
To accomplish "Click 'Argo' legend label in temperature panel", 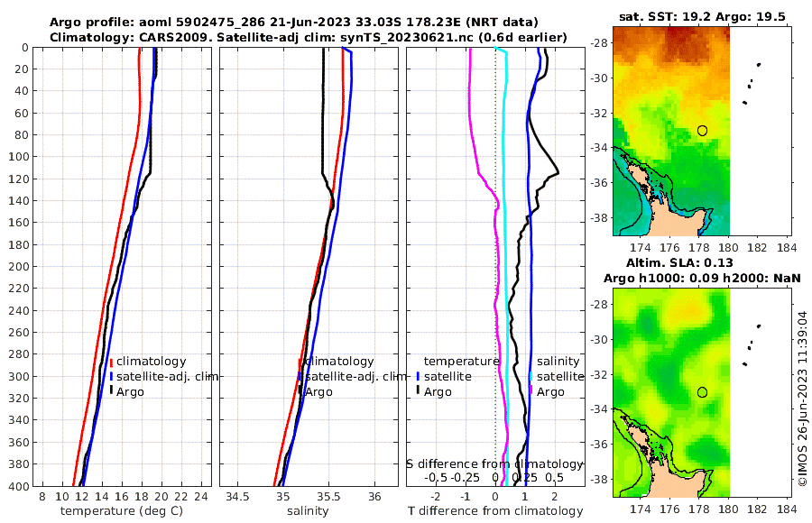I will coord(130,392).
